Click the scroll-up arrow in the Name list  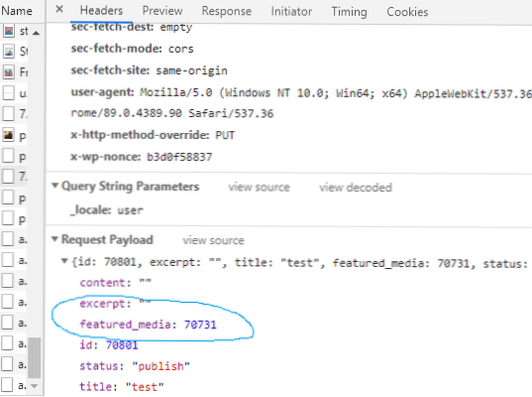36,33
